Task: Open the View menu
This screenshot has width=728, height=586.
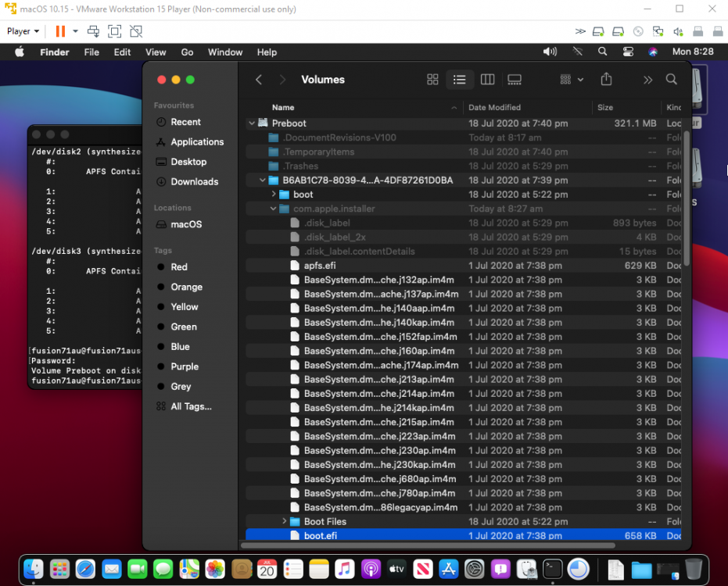Action: (x=156, y=52)
